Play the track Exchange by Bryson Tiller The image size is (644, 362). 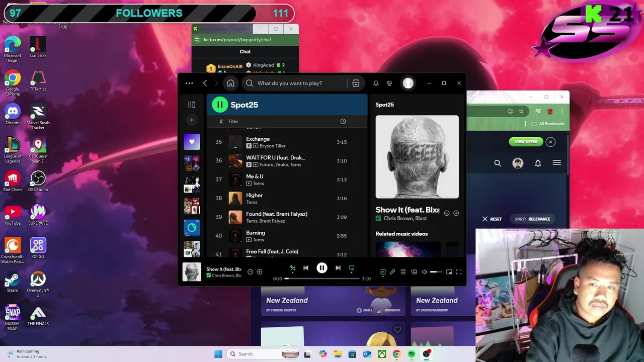287,142
